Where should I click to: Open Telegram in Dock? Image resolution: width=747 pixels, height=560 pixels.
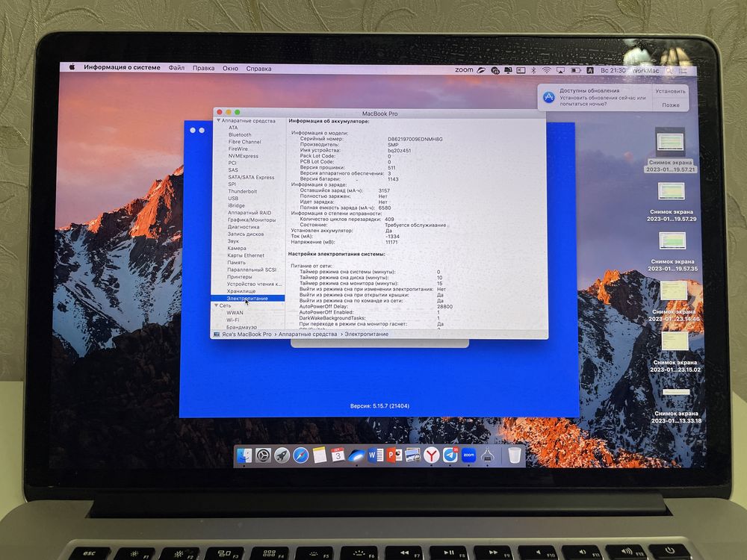450,455
